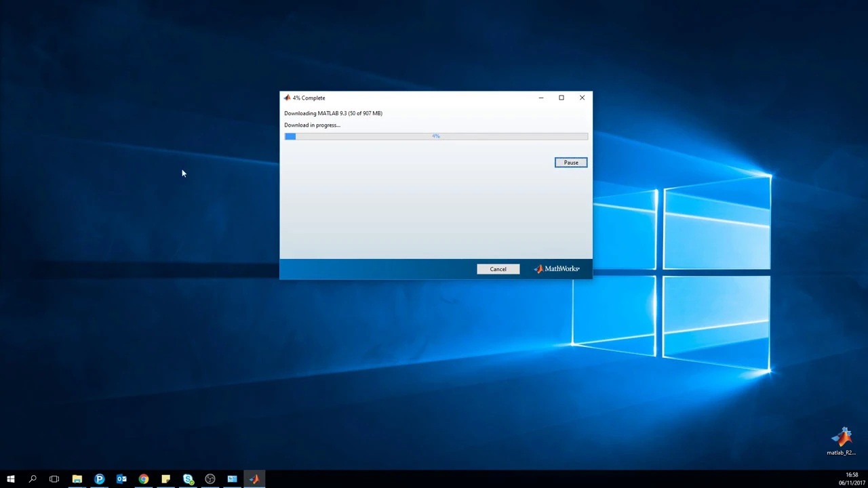Minimize the installer window
868x488 pixels.
click(541, 98)
